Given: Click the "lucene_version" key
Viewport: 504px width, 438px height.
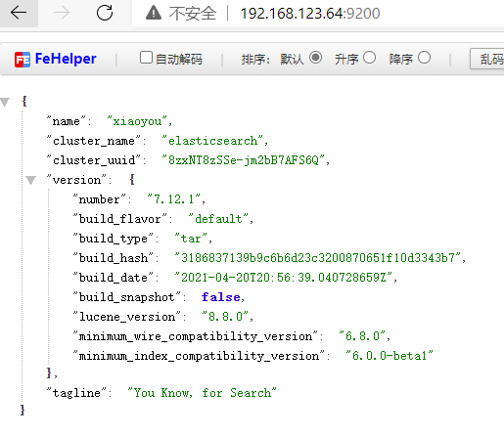Looking at the screenshot, I should click(x=127, y=317).
